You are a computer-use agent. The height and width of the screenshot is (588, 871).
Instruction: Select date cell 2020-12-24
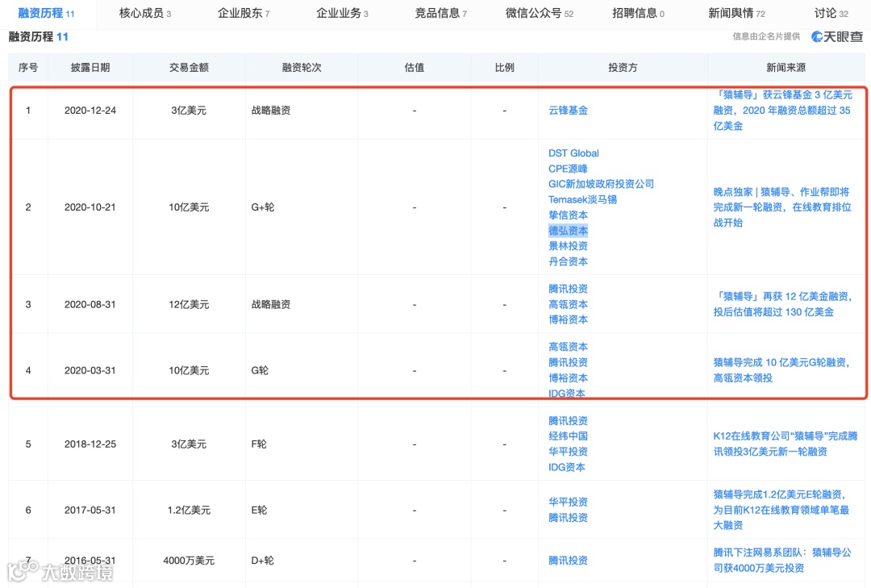click(90, 110)
